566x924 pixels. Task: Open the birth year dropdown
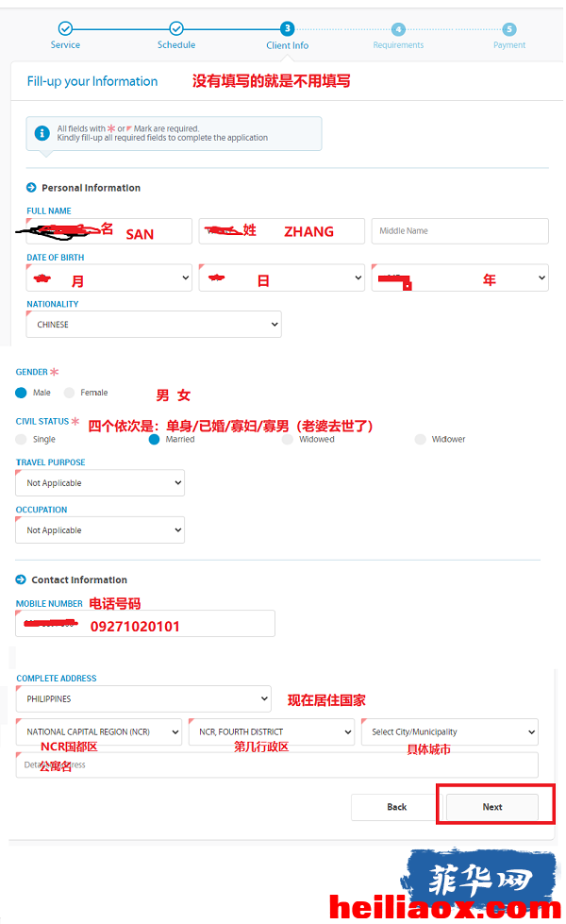[x=460, y=277]
